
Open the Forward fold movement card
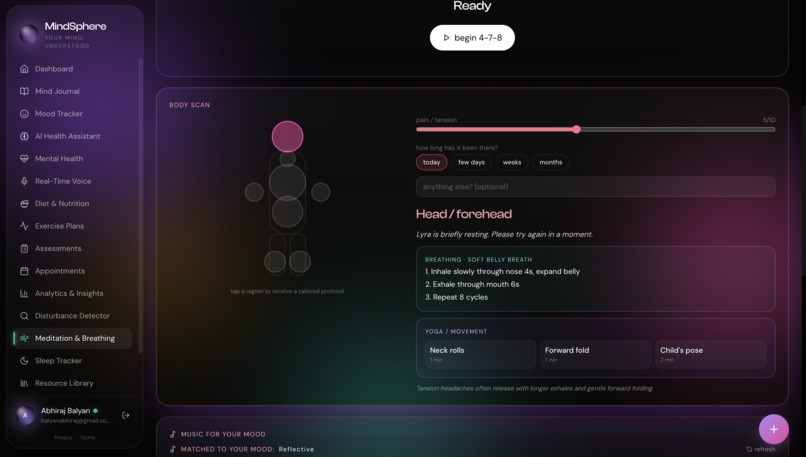pyautogui.click(x=596, y=354)
